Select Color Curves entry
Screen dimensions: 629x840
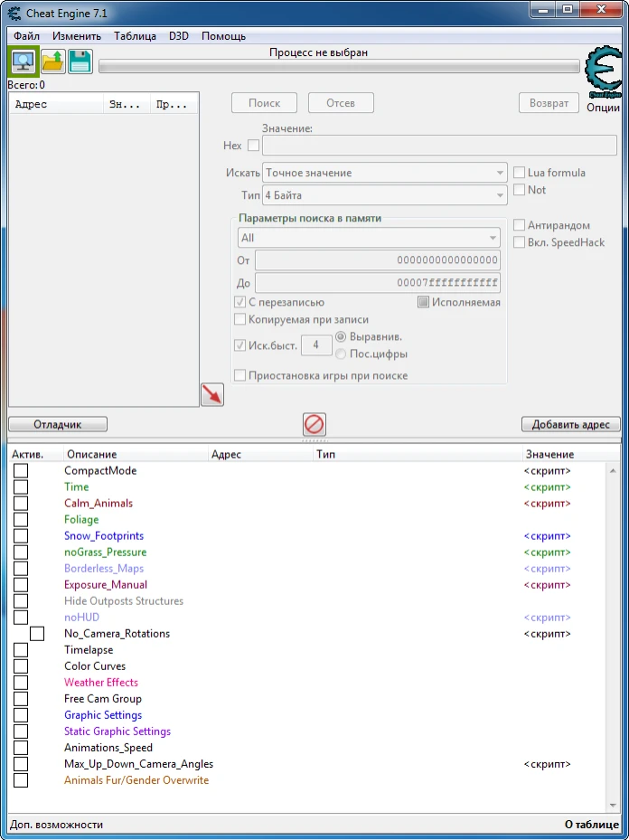coord(95,665)
